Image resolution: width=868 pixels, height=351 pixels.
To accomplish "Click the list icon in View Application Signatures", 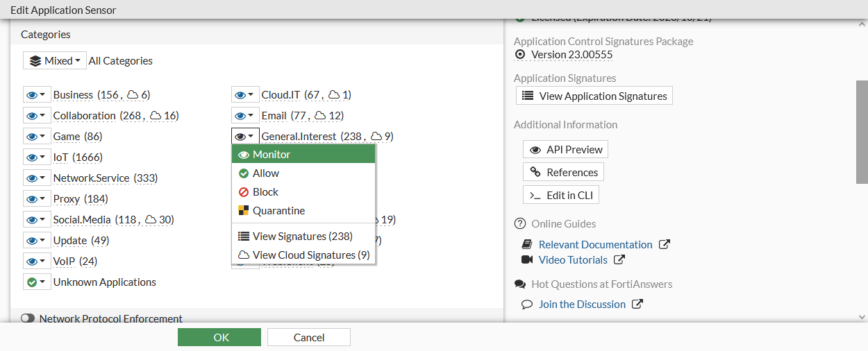I will click(x=528, y=96).
